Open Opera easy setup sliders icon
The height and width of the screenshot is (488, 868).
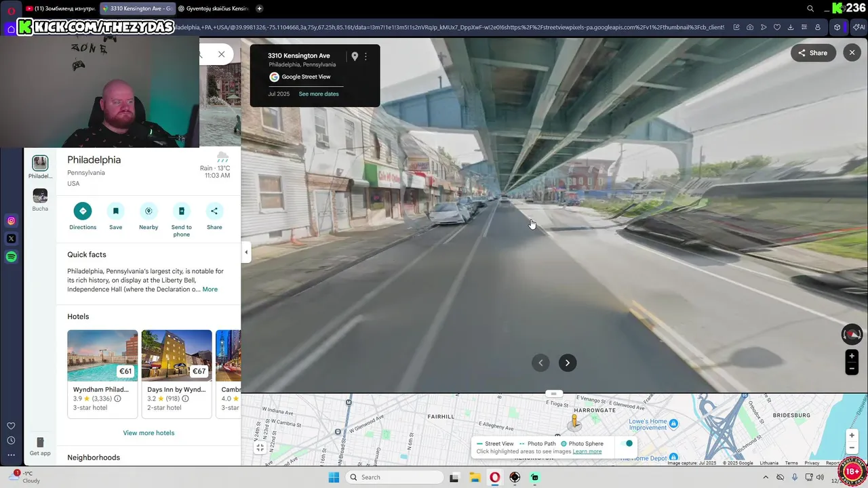coord(804,27)
